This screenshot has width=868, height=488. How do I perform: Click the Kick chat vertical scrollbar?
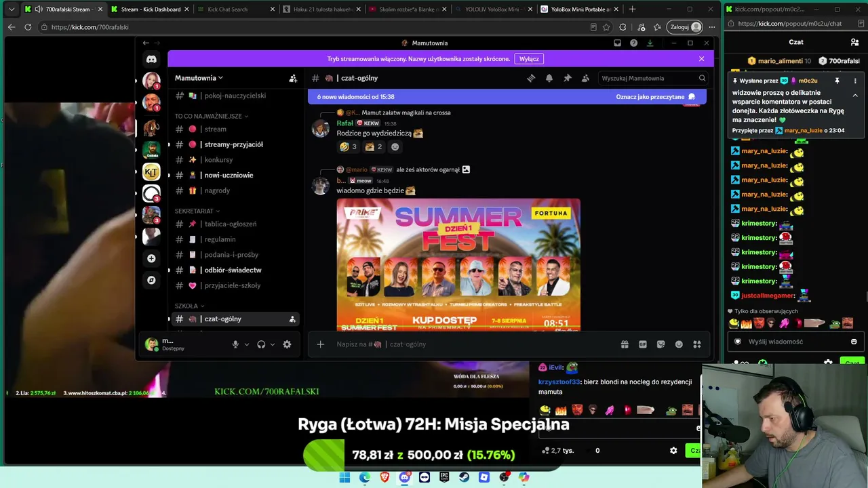pyautogui.click(x=865, y=296)
